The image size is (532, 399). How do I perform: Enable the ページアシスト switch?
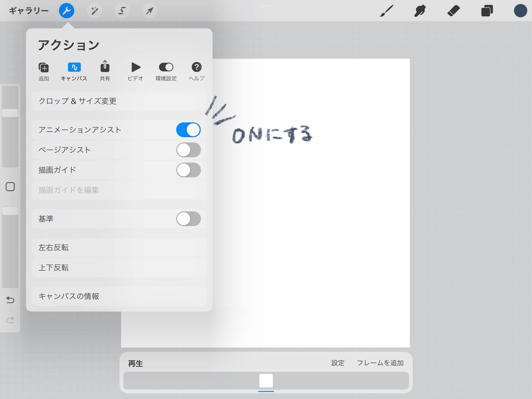(188, 150)
